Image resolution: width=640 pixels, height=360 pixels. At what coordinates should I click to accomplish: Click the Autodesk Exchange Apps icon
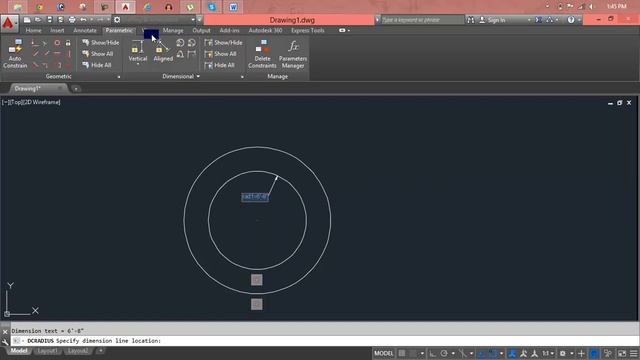539,20
